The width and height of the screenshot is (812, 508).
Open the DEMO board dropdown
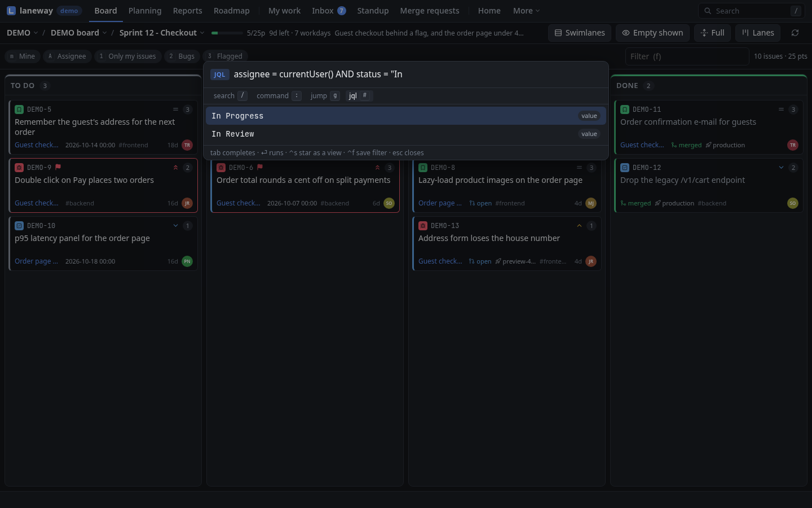pos(78,33)
